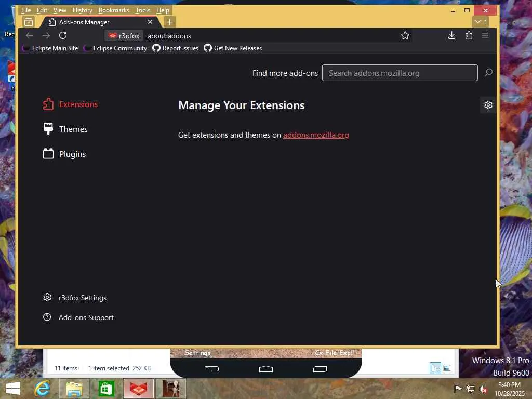Open Action Center flag in tray

[458, 389]
